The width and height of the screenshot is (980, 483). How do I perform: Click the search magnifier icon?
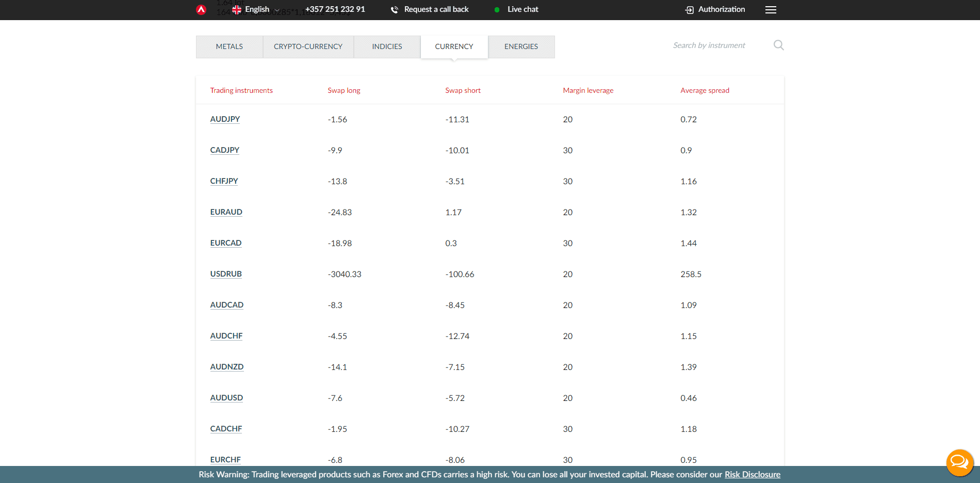click(778, 45)
